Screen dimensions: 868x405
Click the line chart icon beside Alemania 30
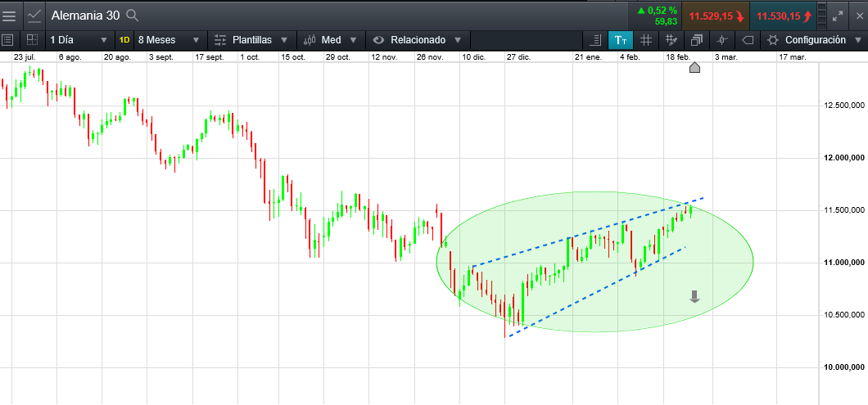pos(34,16)
